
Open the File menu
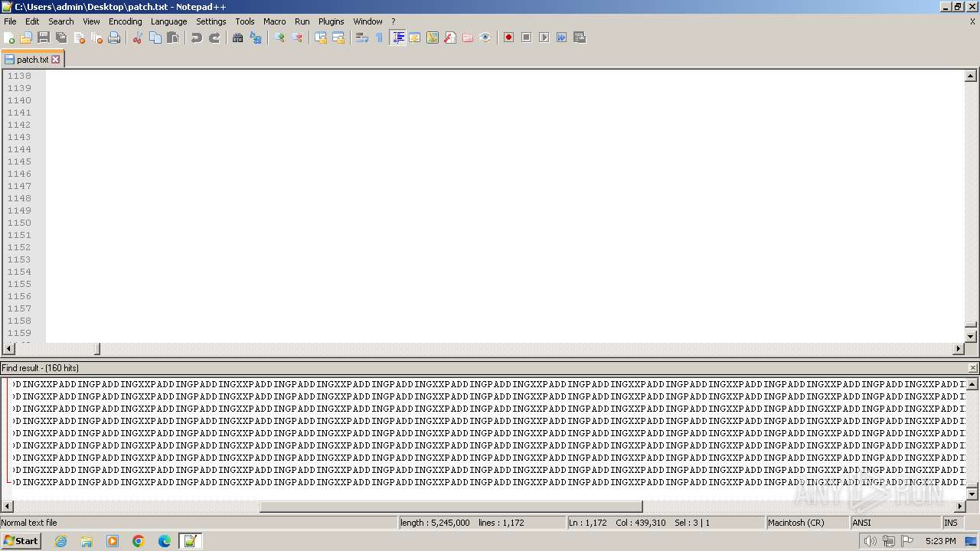(10, 21)
